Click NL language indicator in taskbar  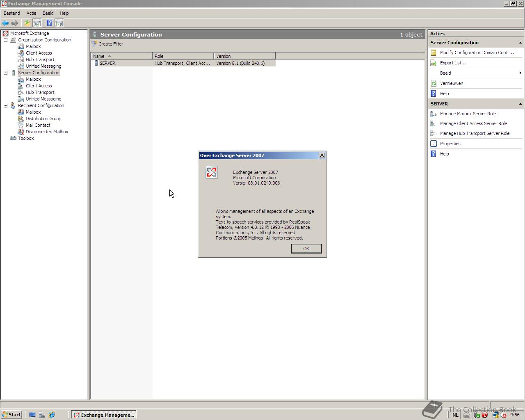455,415
